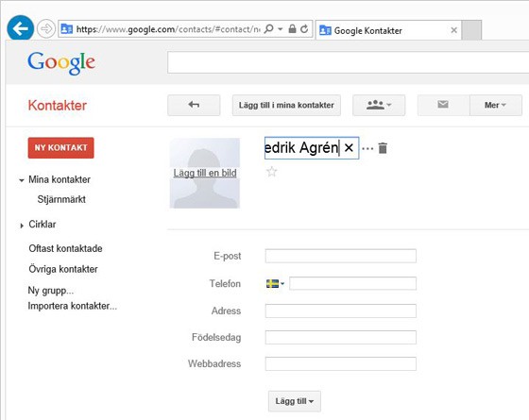Image resolution: width=529 pixels, height=420 pixels.
Task: Click the E-post input field
Action: pyautogui.click(x=340, y=256)
